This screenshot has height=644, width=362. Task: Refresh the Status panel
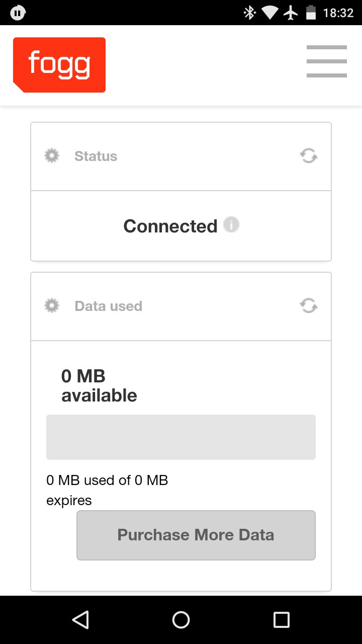coord(309,156)
